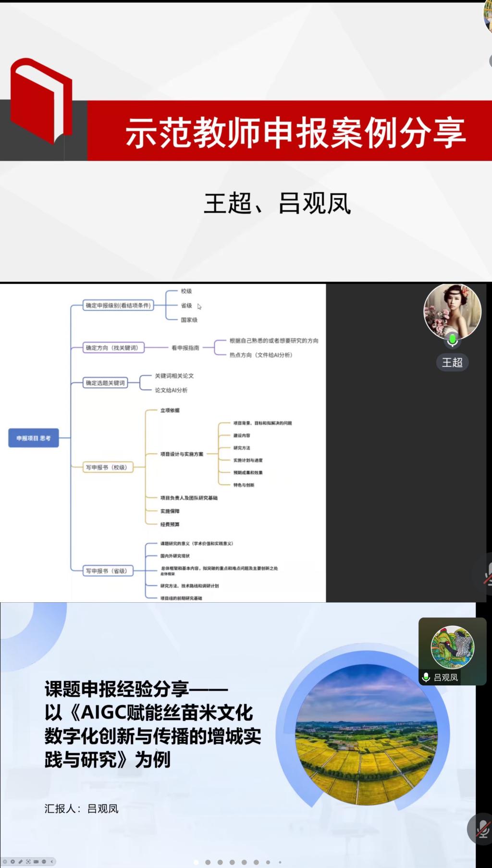Select the 确定申报级别 mind map node
492x868 pixels.
click(118, 305)
